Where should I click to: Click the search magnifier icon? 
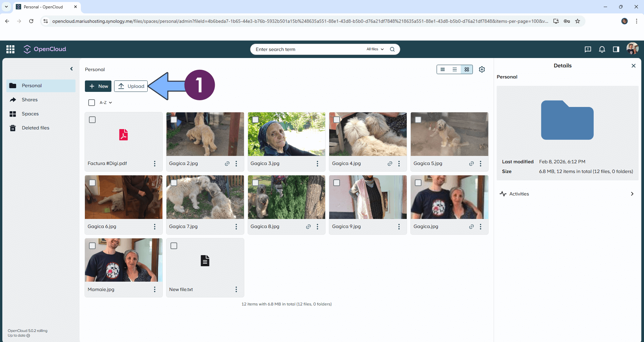[392, 49]
